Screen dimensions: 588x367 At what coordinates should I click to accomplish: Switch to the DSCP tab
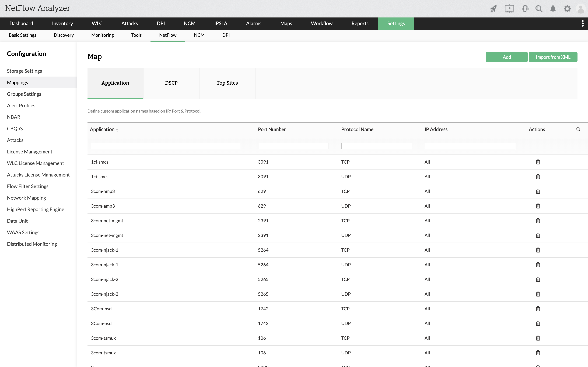(x=171, y=83)
